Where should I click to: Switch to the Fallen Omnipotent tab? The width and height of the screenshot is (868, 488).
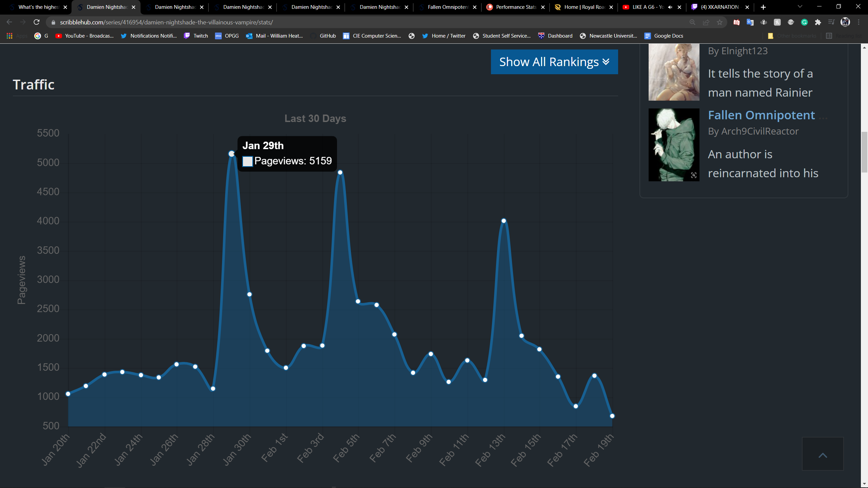(x=444, y=7)
